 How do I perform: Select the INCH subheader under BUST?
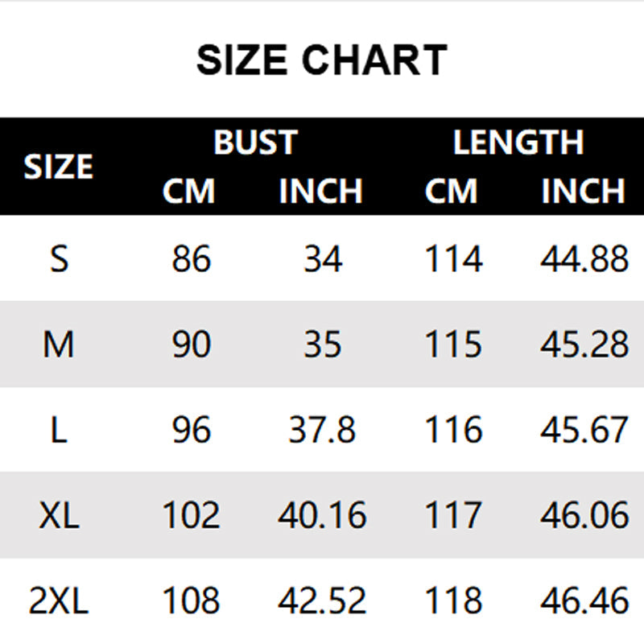click(x=320, y=191)
